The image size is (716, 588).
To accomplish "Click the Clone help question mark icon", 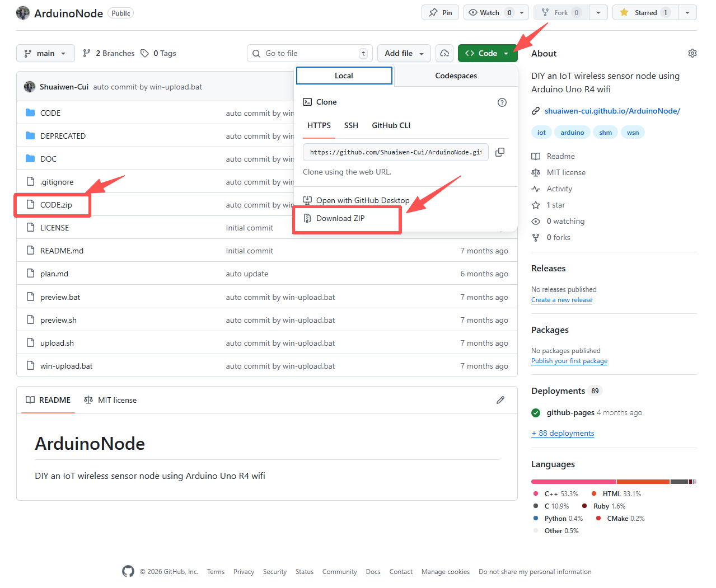I will (502, 102).
